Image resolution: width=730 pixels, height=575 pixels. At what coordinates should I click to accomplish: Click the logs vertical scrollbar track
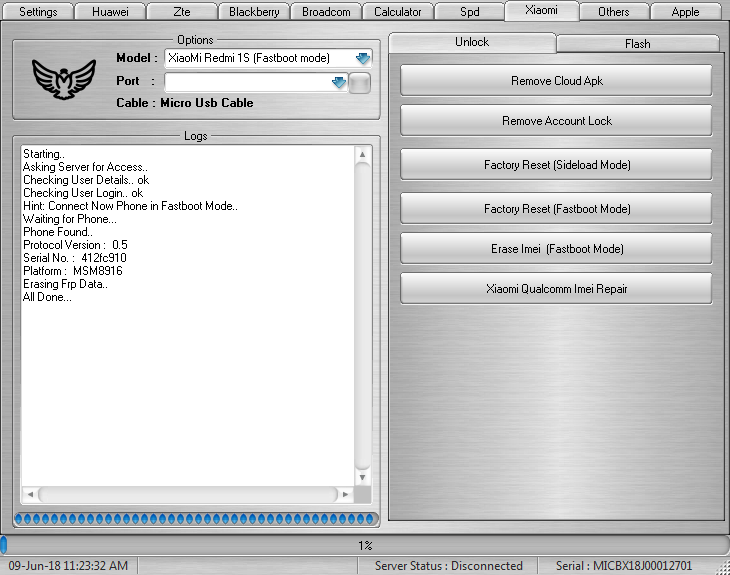pos(362,316)
